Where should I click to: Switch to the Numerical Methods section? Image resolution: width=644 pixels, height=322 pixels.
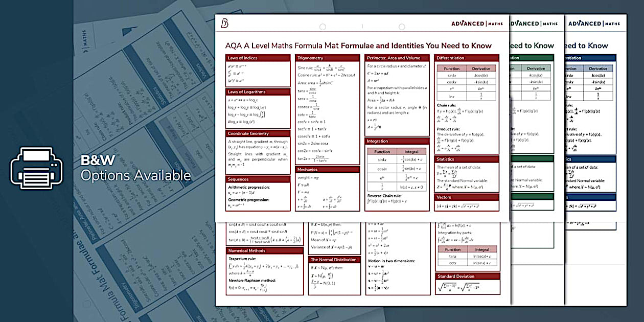pyautogui.click(x=246, y=250)
